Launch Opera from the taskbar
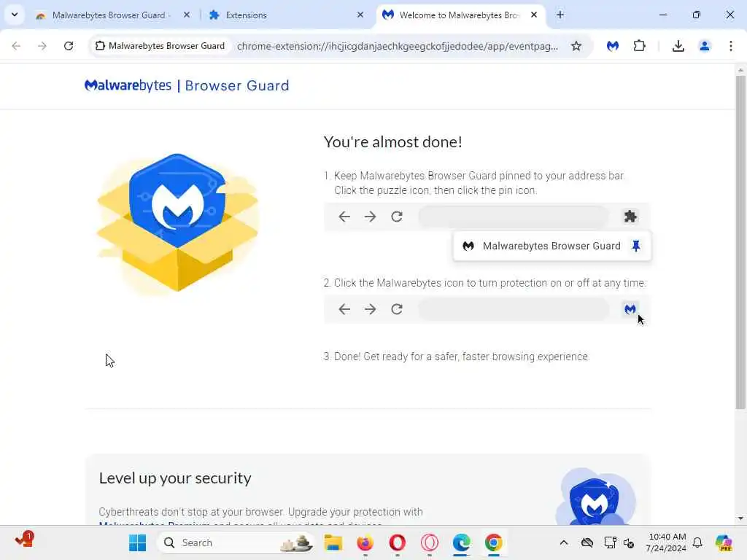This screenshot has width=747, height=560. pos(398,542)
